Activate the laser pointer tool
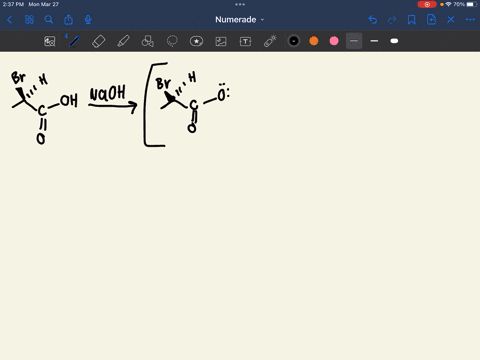The image size is (480, 360). click(270, 41)
